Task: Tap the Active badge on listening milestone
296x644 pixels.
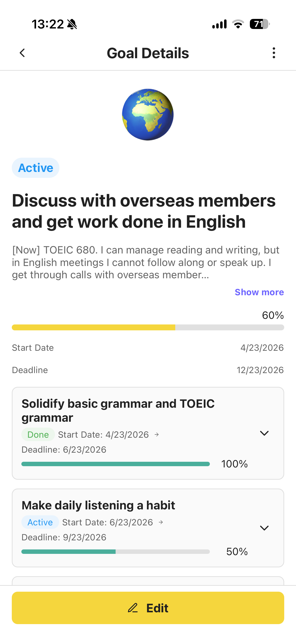Action: [x=40, y=522]
